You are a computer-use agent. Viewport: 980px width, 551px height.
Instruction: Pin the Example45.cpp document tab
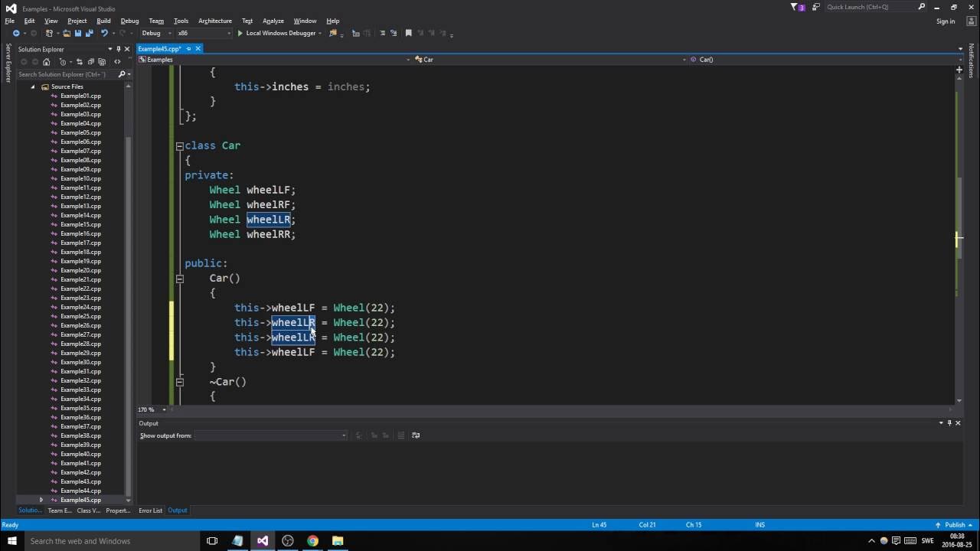[188, 48]
